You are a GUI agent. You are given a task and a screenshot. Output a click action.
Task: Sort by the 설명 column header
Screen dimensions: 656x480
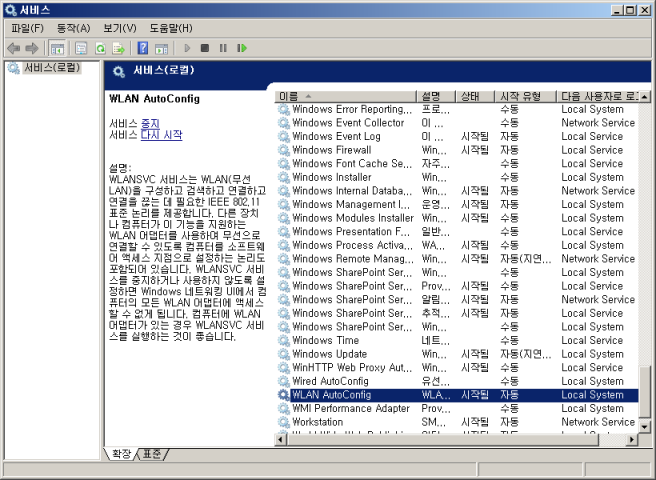tap(436, 97)
